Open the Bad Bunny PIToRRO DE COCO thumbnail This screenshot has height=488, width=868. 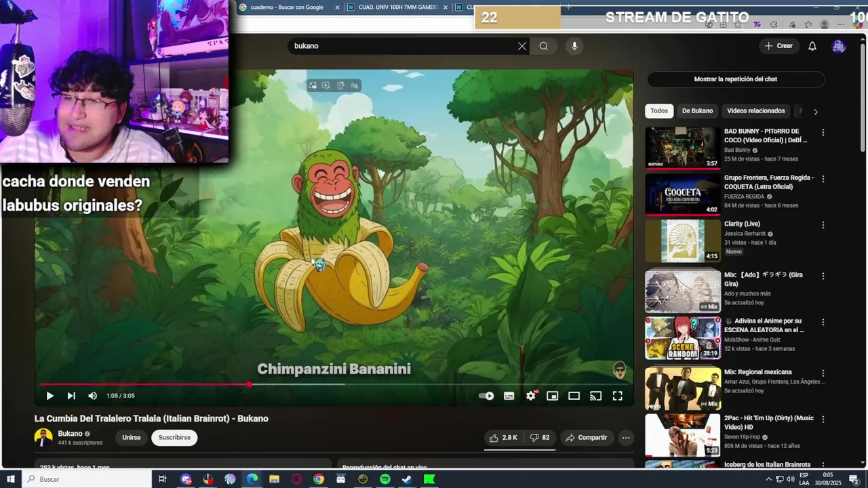(683, 148)
